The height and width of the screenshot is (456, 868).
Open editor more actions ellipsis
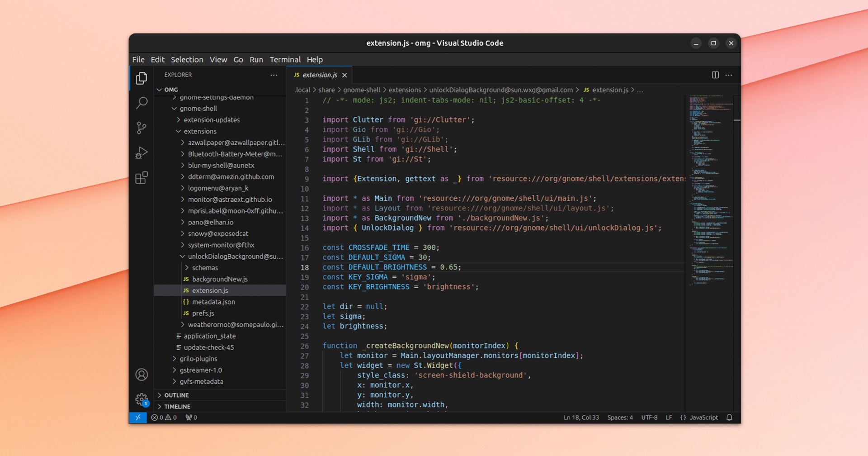tap(729, 75)
